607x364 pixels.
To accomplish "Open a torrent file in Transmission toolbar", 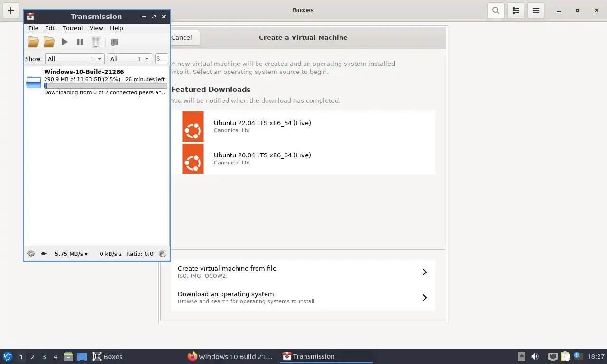I will click(x=33, y=42).
